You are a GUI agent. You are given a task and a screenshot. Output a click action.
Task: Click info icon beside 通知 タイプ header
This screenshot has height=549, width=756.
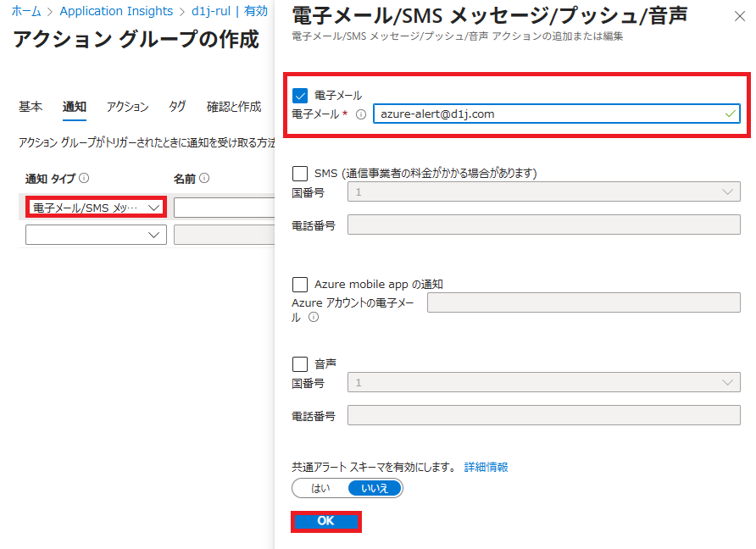(x=85, y=179)
